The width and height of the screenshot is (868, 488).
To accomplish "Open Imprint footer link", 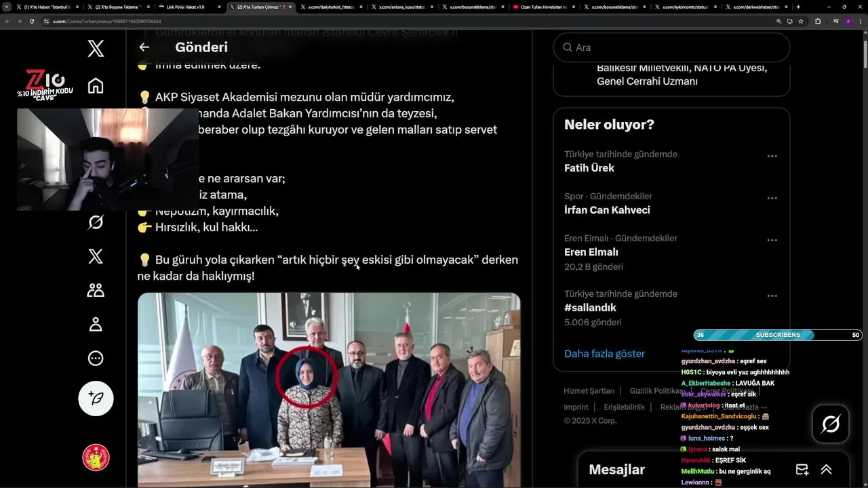I will [576, 407].
